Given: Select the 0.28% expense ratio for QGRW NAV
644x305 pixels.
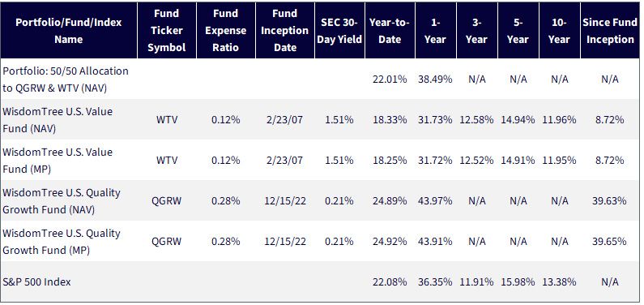Looking at the screenshot, I should [225, 200].
